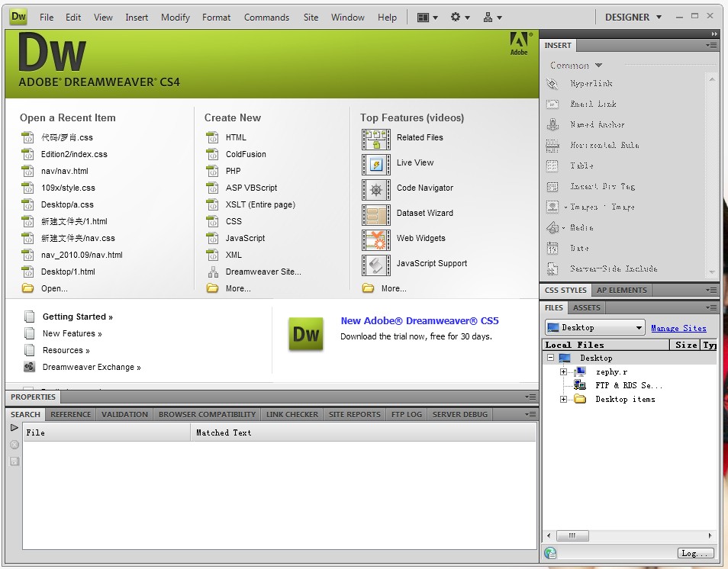Click New Adobe Dreamweaver CS5 link
This screenshot has height=569, width=728.
pyautogui.click(x=420, y=320)
